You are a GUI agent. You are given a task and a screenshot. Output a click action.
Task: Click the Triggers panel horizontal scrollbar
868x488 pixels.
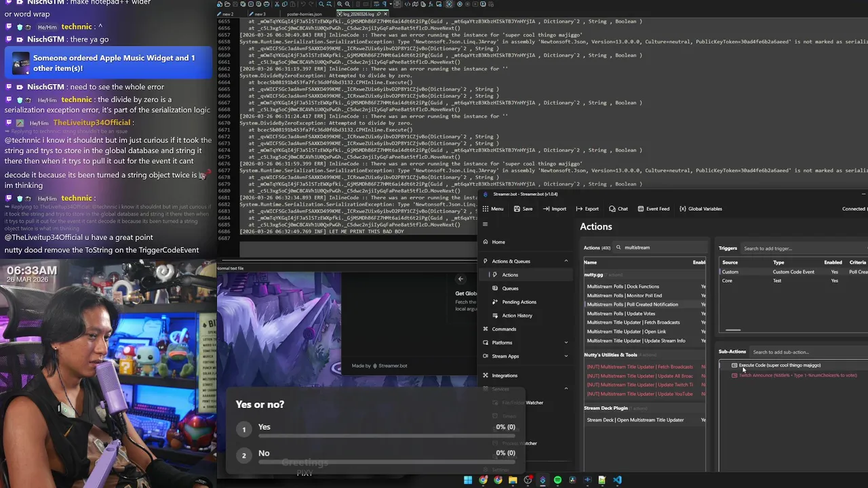click(733, 330)
